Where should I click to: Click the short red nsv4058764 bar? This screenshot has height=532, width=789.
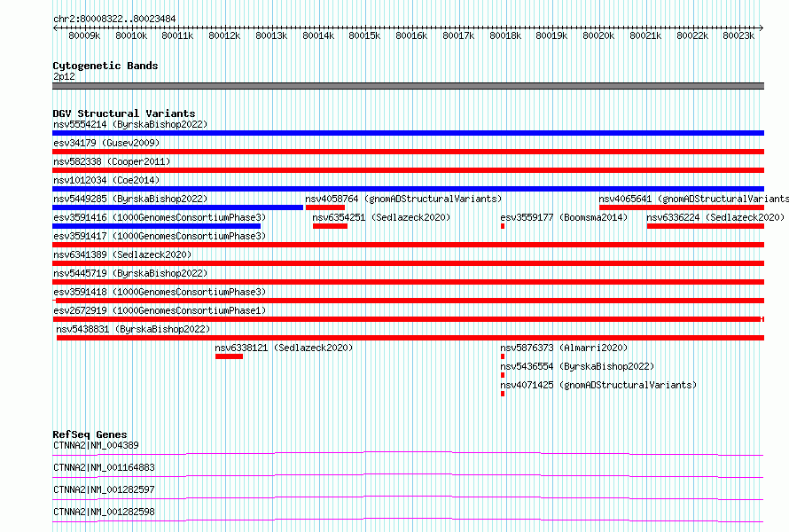tap(325, 207)
